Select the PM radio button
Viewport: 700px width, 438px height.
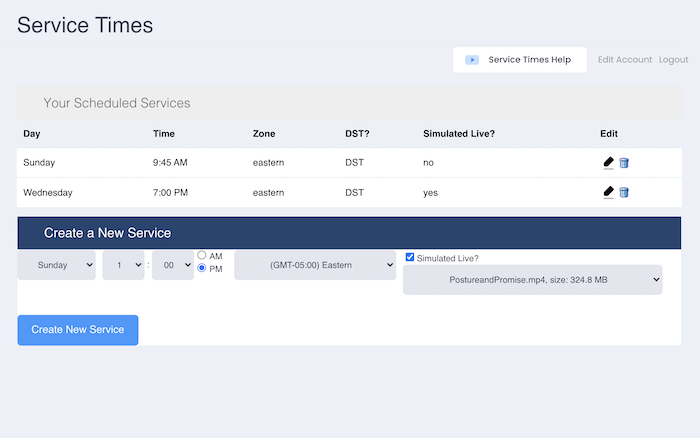(203, 269)
